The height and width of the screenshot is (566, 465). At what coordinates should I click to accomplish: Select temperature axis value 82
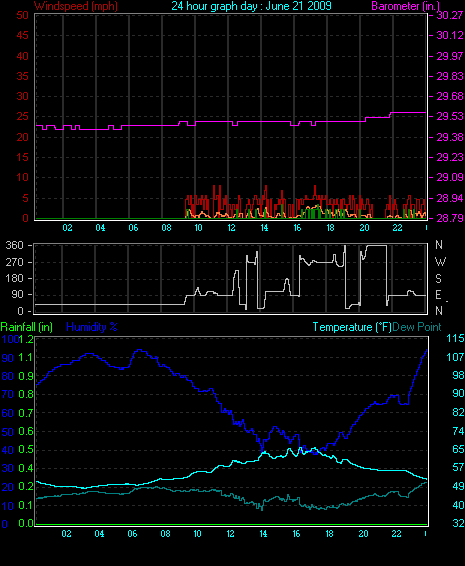[458, 412]
